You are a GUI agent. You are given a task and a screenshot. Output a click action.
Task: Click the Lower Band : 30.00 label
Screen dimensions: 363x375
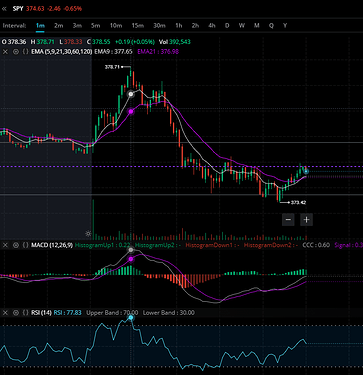tap(169, 313)
